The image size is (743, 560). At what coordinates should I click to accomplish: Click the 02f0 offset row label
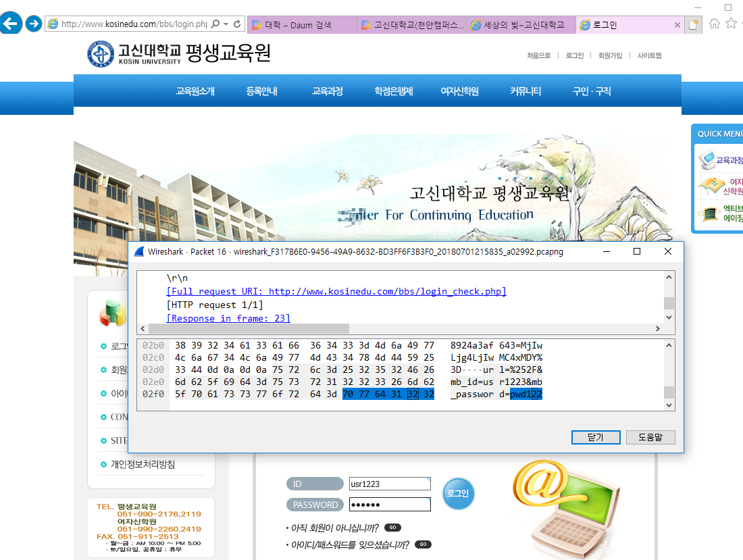153,394
